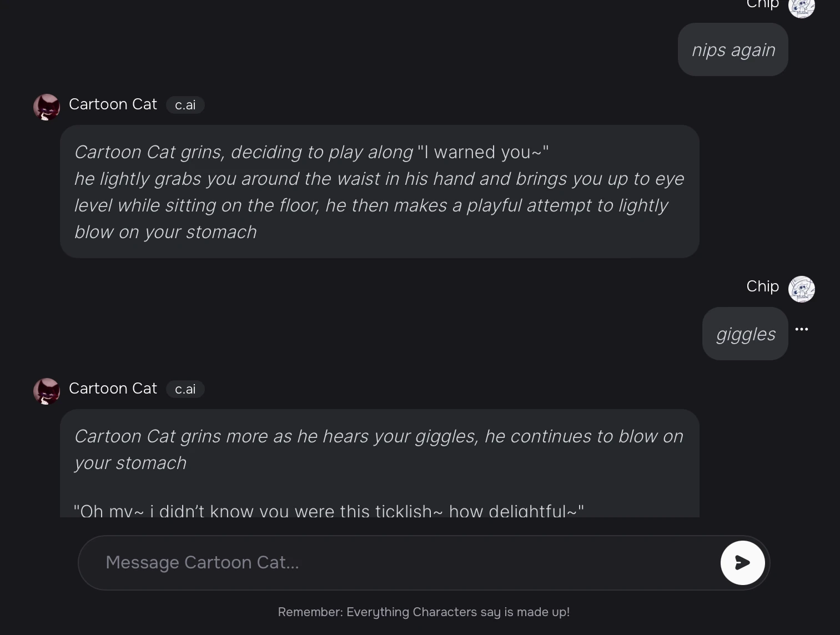Viewport: 840px width, 635px height.
Task: Click c.ai badge above the "grins more" message
Action: coord(185,389)
